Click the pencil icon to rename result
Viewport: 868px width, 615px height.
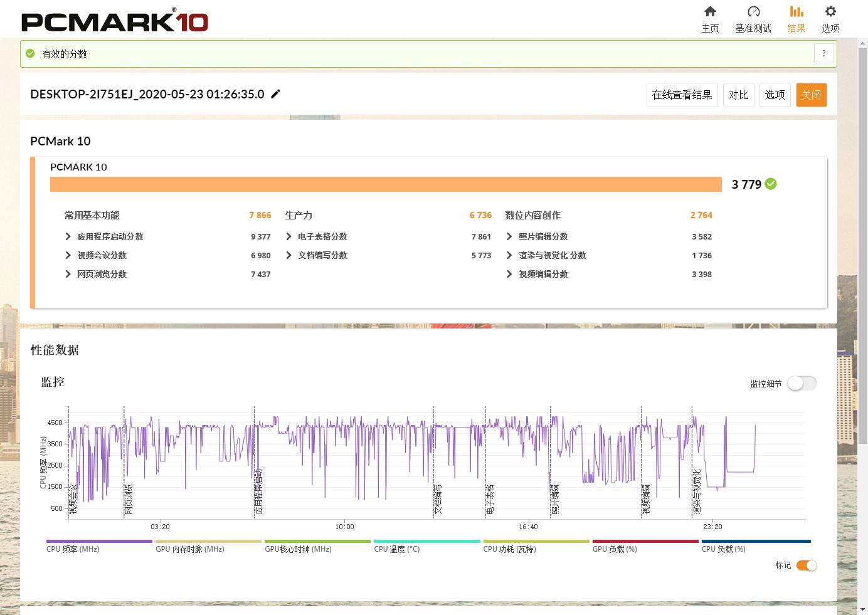click(275, 94)
